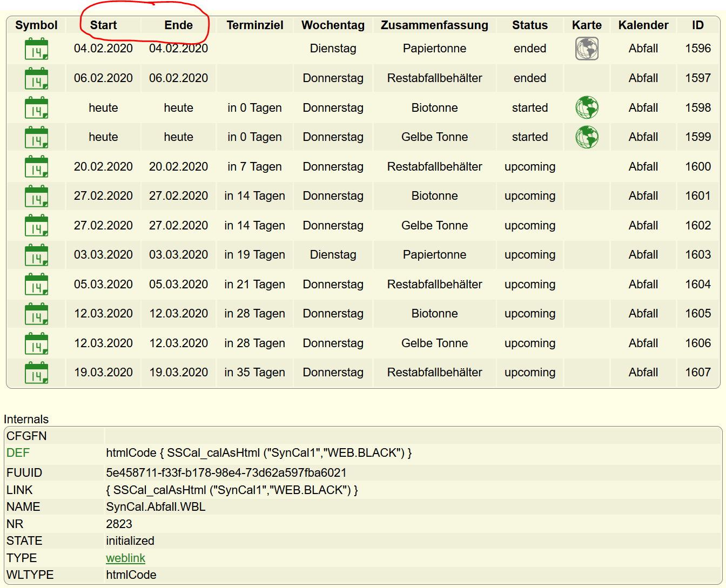
Task: Open the gray map globe for Papiertonne 1596
Action: 587,49
